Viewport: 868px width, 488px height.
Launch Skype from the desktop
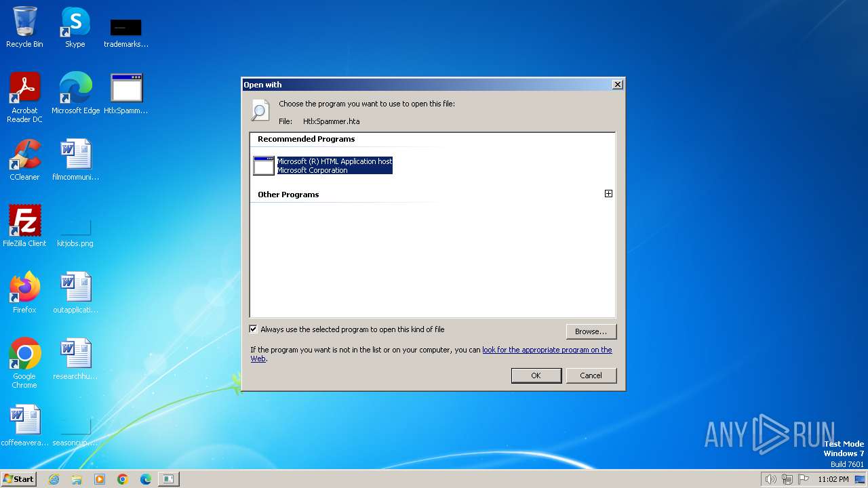[75, 27]
